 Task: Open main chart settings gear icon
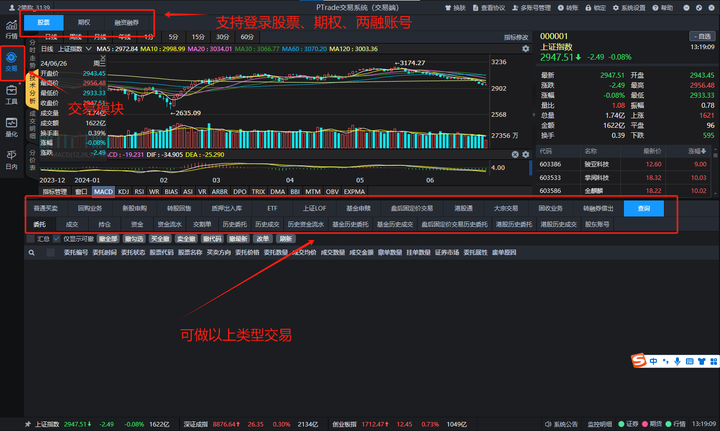click(526, 48)
